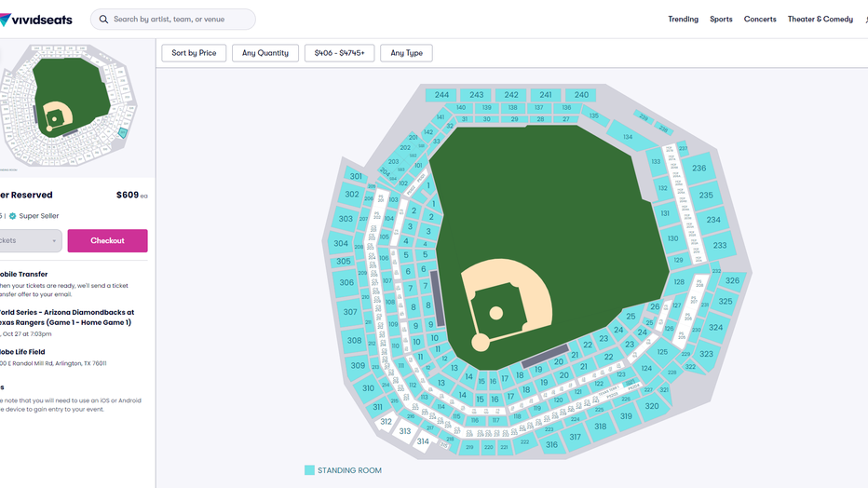The width and height of the screenshot is (868, 488).
Task: Open the Concerts menu
Action: click(x=760, y=20)
